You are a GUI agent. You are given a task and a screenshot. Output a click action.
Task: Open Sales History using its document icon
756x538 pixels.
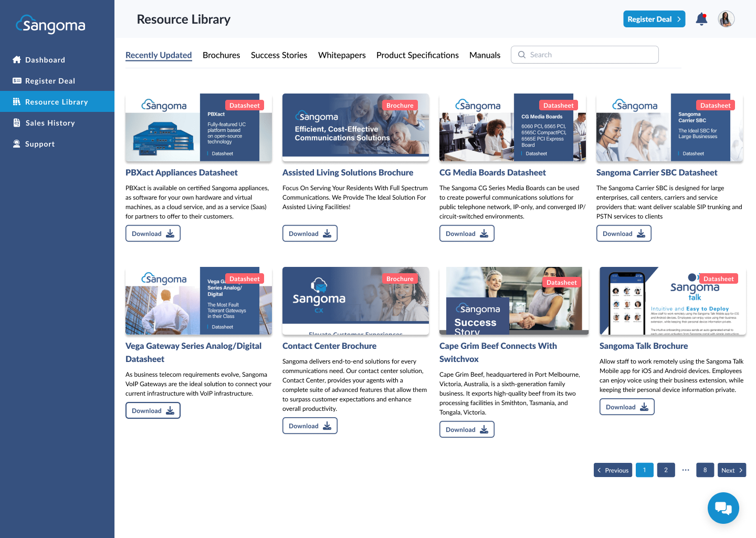point(17,122)
